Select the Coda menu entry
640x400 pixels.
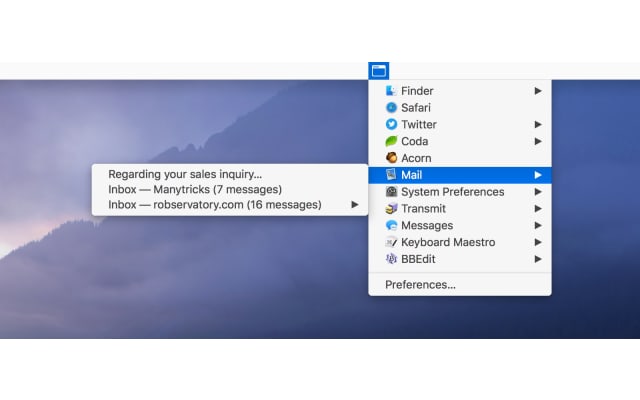pyautogui.click(x=460, y=141)
